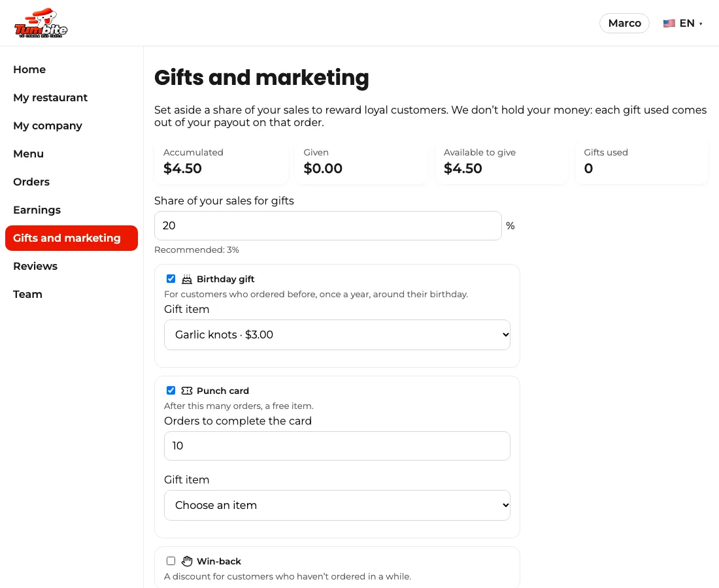Image resolution: width=719 pixels, height=588 pixels.
Task: Click the Gifts and marketing heading
Action: (261, 78)
